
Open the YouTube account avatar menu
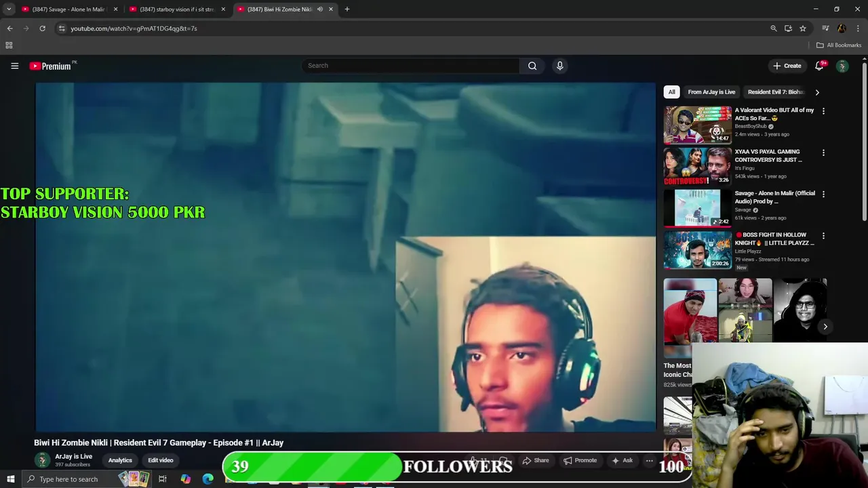(842, 66)
